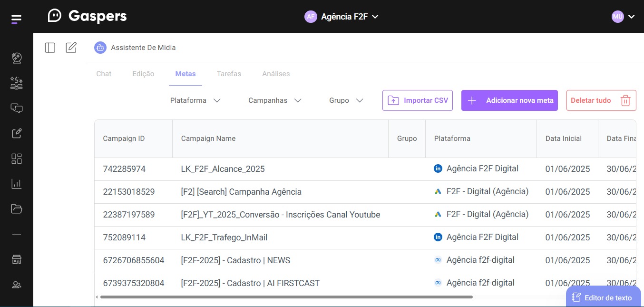Viewport: 644px width, 307px height.
Task: Click the table's horizontal scrollbar
Action: (x=286, y=297)
